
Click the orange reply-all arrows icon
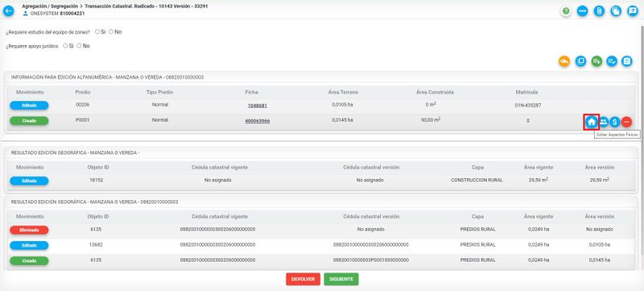pos(564,61)
